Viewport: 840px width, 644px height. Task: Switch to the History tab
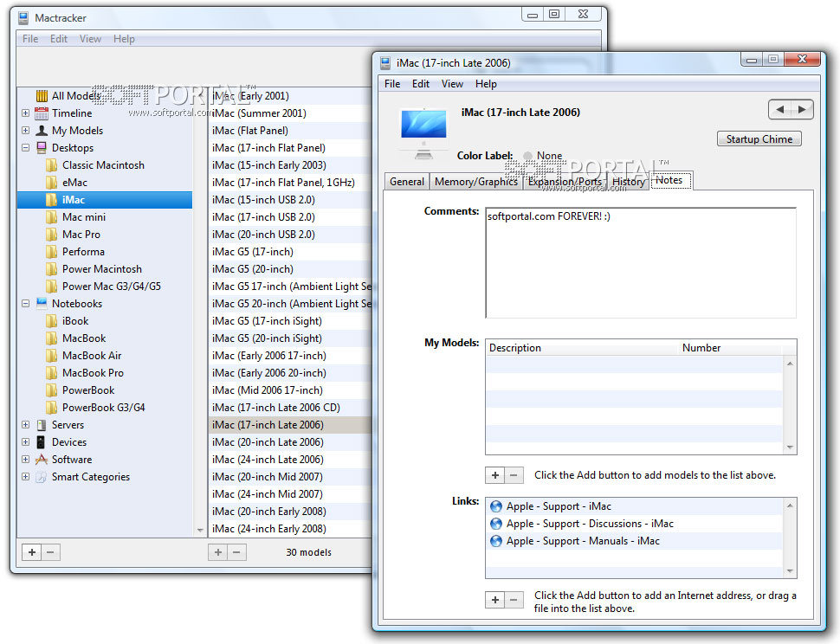click(629, 182)
